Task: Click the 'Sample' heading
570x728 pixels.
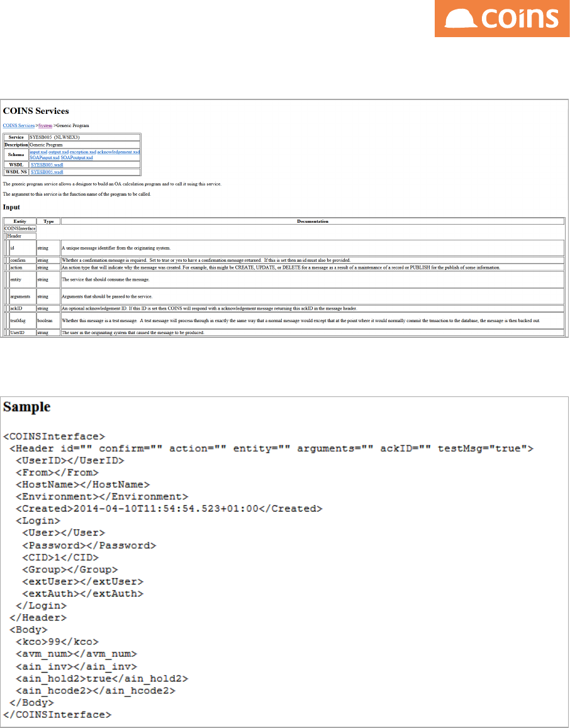Action: 27,407
